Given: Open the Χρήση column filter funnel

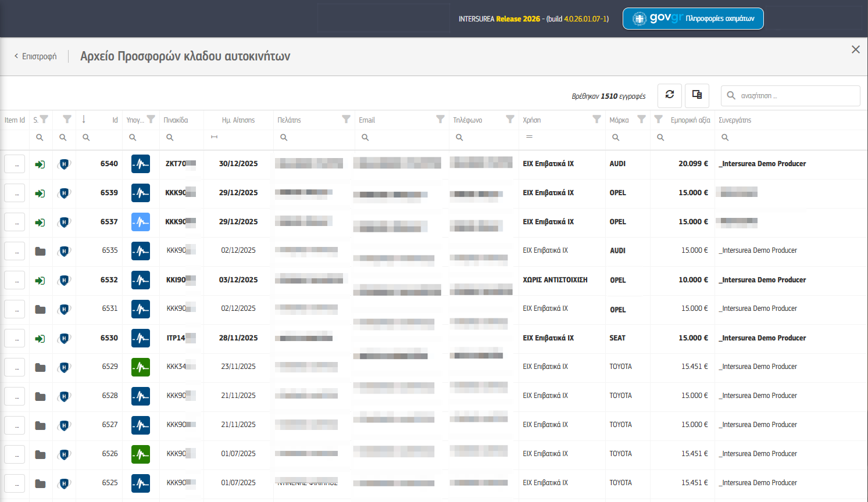Looking at the screenshot, I should [596, 119].
